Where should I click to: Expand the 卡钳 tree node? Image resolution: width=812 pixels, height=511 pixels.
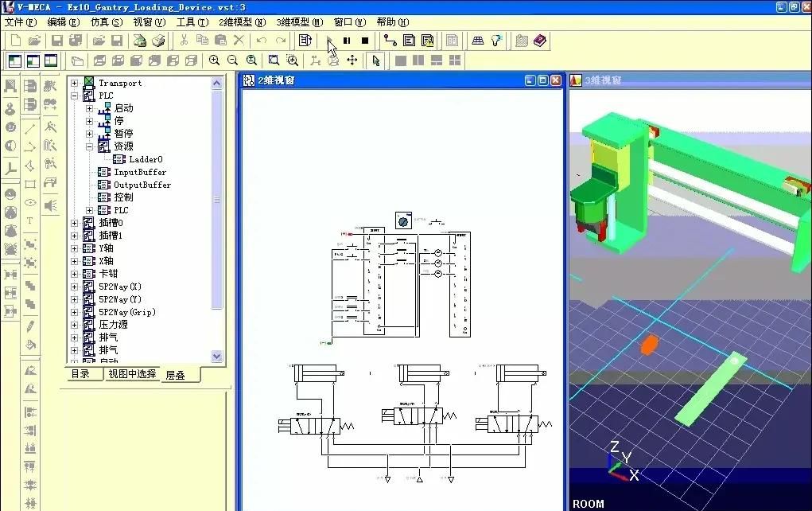coord(75,274)
